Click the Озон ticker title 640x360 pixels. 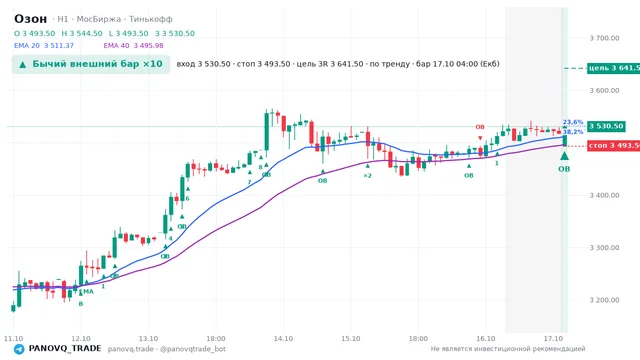tap(31, 19)
